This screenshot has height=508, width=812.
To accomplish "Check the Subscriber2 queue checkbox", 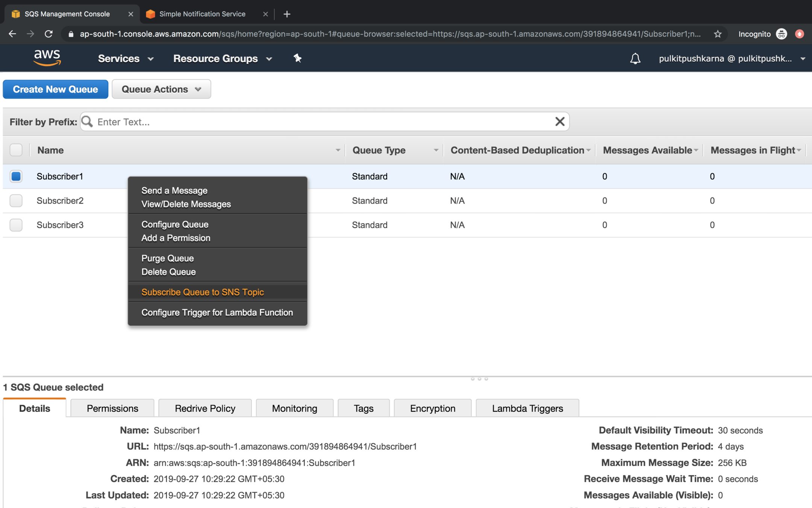I will click(16, 201).
